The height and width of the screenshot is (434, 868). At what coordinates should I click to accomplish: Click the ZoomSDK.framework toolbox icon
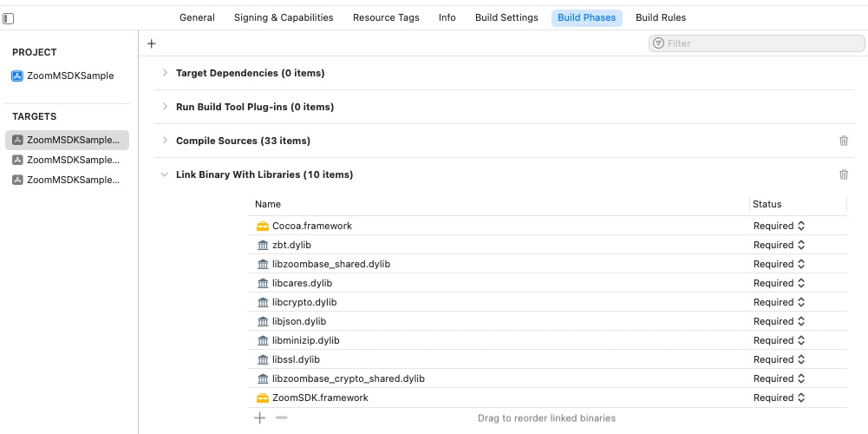coord(263,398)
